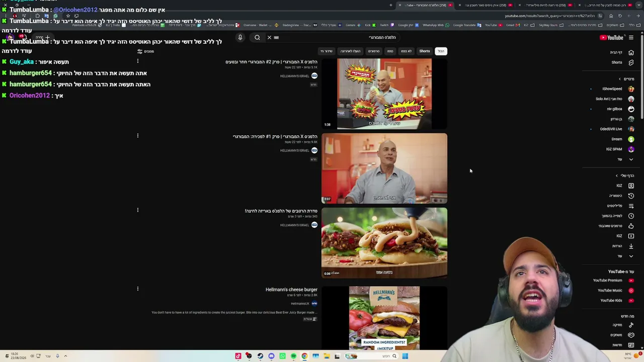Select the 'סרטונים' filter chip
644x362 pixels.
373,51
